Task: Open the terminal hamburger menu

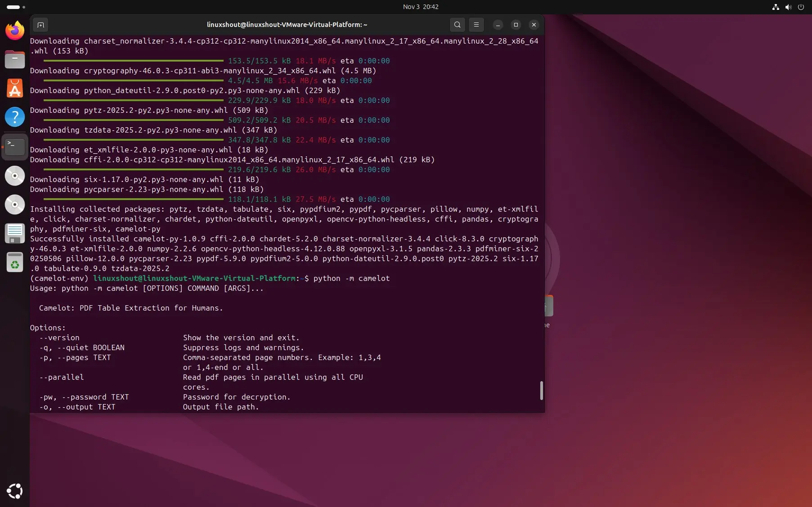Action: pyautogui.click(x=476, y=25)
